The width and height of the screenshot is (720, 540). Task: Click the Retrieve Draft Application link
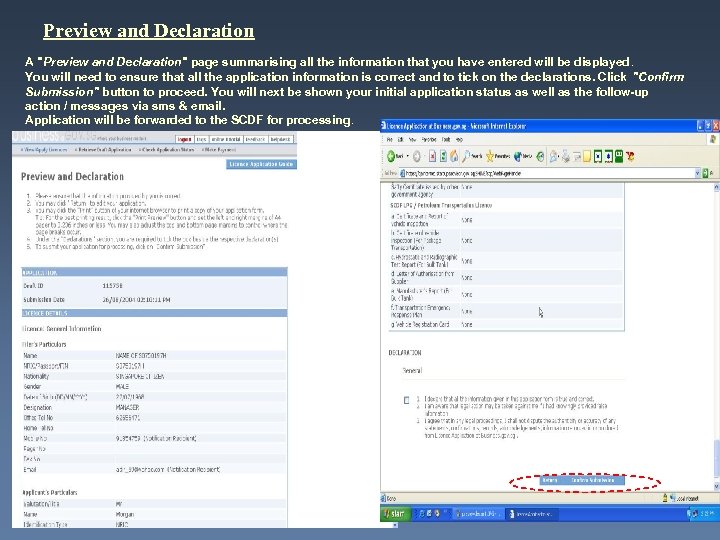point(104,150)
